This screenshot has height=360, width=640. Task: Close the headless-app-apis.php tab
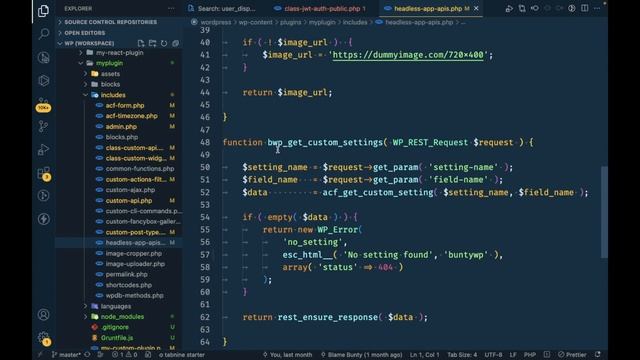tap(476, 9)
